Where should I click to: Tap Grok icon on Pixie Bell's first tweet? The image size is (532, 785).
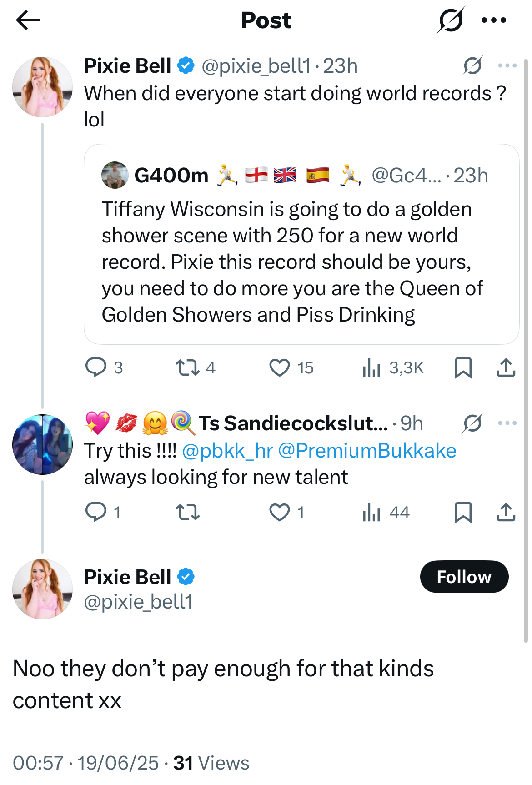coord(472,66)
